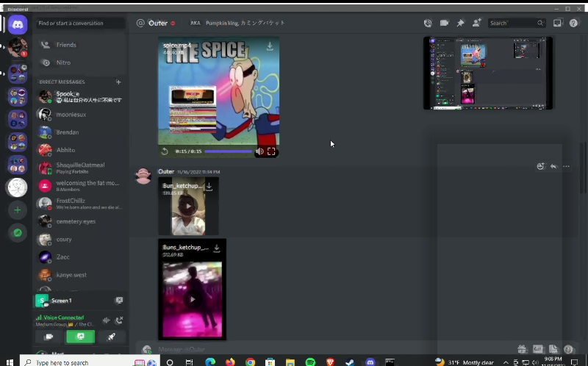Open the Friends tab
This screenshot has width=588, height=366.
click(66, 45)
